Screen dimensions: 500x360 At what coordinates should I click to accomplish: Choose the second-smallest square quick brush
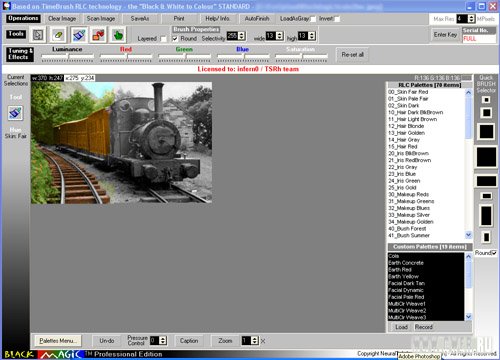coord(486,113)
